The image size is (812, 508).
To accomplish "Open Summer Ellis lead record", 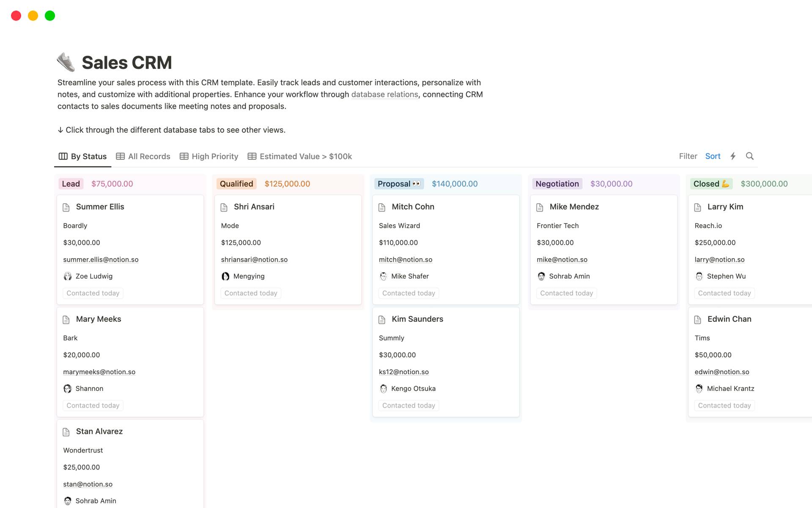I will tap(101, 207).
